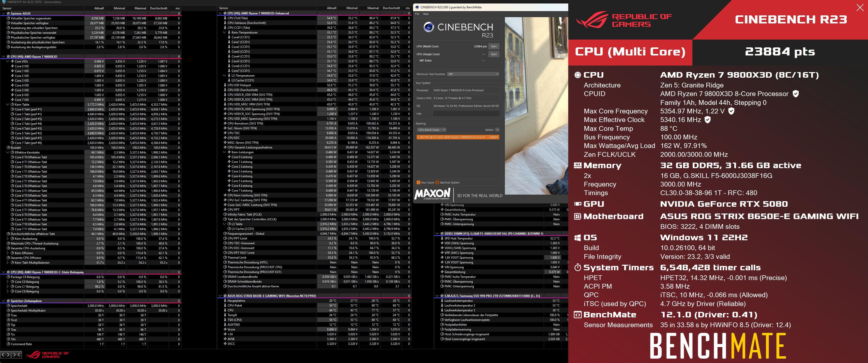
Task: Click the large BENCHMATE logo at bottom right
Action: [718, 346]
